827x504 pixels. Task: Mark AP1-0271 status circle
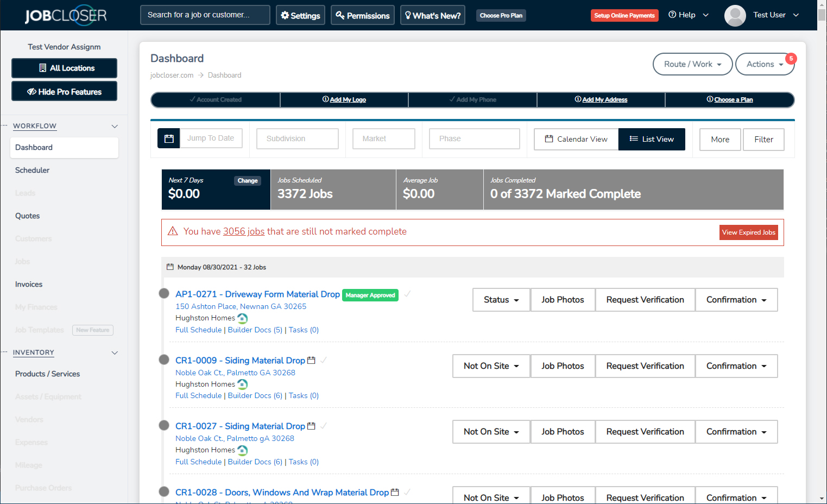[x=163, y=293]
